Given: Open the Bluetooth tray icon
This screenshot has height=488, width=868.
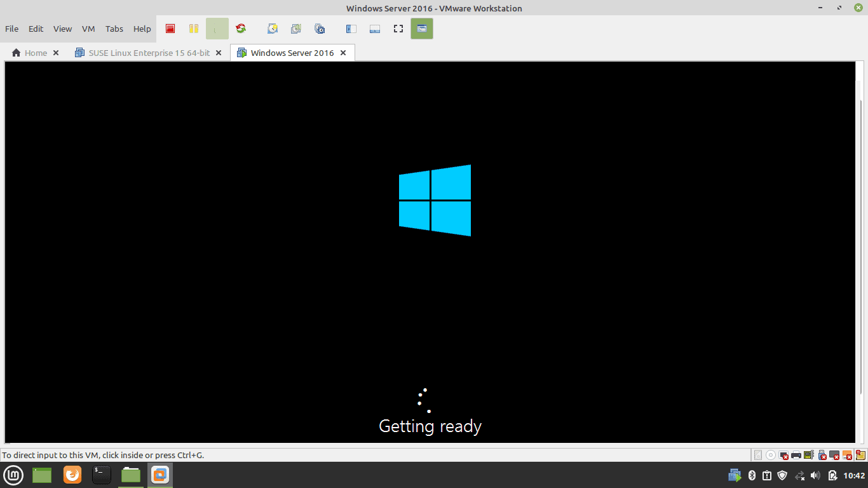Looking at the screenshot, I should [x=752, y=475].
